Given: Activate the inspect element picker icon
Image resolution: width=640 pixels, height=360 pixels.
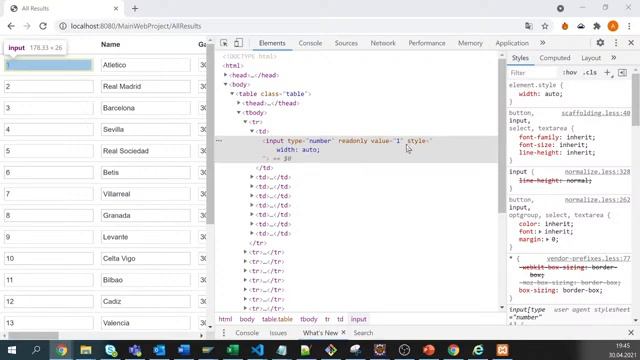Looking at the screenshot, I should 224,43.
